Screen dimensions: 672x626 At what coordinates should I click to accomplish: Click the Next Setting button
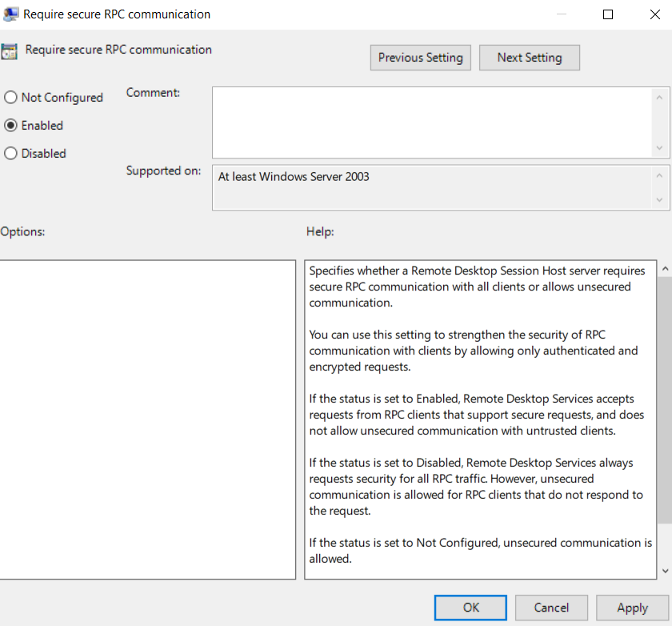click(x=529, y=57)
